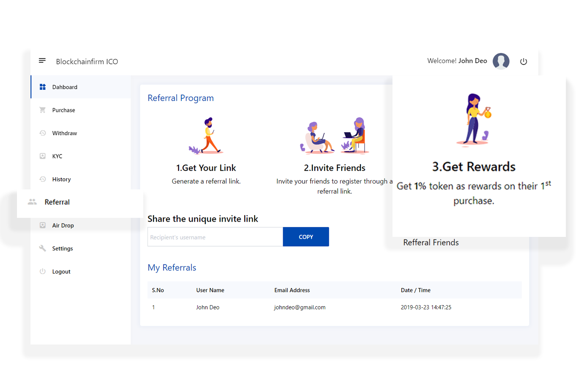Click the Invite Friends illustration
579x392 pixels.
pyautogui.click(x=334, y=136)
